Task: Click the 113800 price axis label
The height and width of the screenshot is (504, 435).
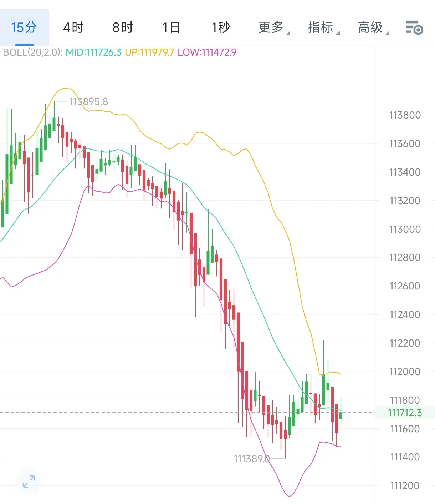Action: pyautogui.click(x=405, y=115)
